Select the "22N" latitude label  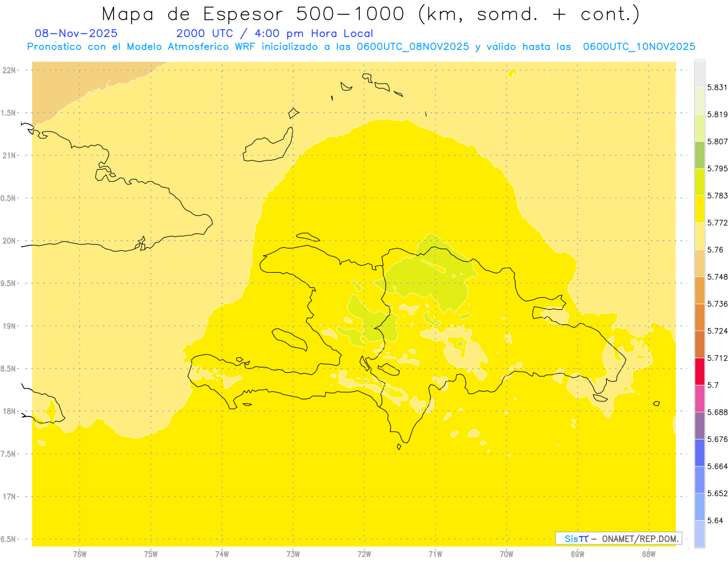pyautogui.click(x=10, y=70)
